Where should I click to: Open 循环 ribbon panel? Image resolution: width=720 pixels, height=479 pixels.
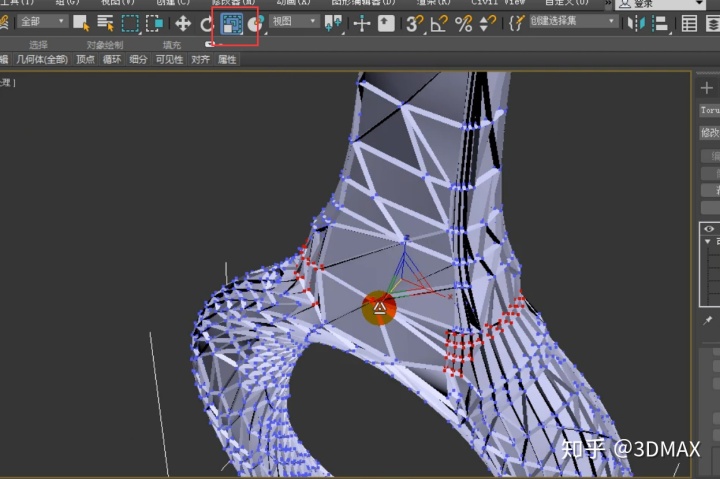coord(112,60)
